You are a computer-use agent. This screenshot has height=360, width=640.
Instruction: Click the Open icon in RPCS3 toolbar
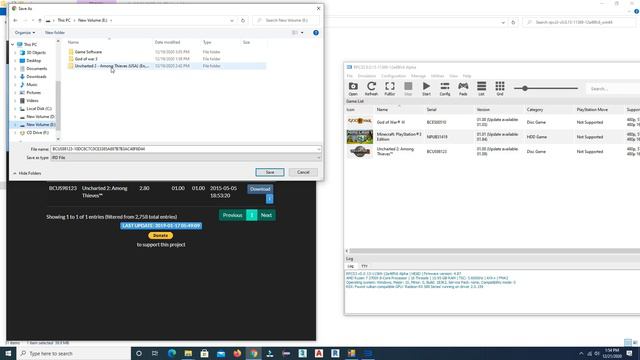[353, 89]
